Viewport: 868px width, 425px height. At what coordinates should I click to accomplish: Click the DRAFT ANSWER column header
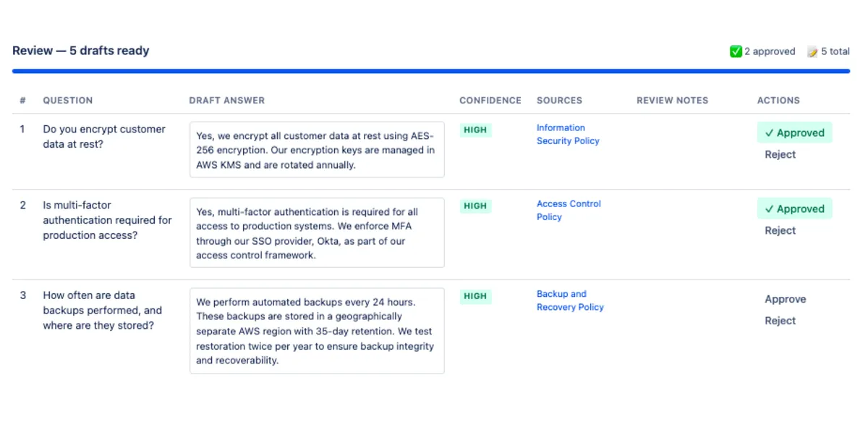tap(227, 101)
